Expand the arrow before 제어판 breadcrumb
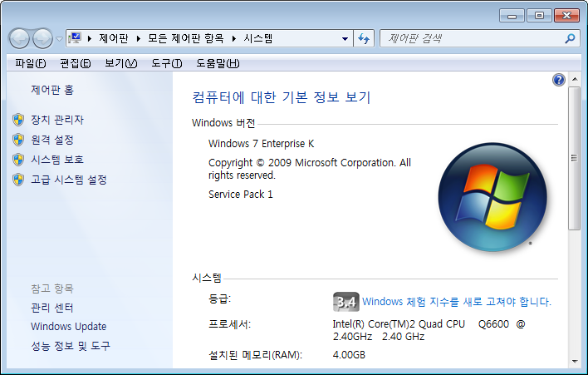 [x=89, y=38]
